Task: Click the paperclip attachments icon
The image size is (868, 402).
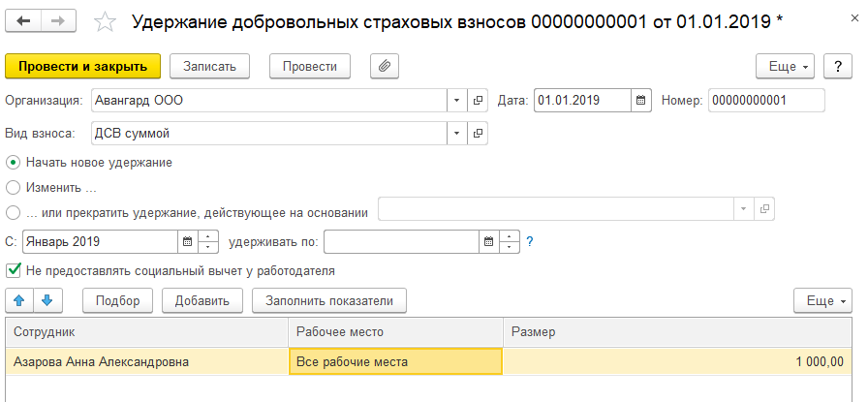Action: (x=384, y=66)
